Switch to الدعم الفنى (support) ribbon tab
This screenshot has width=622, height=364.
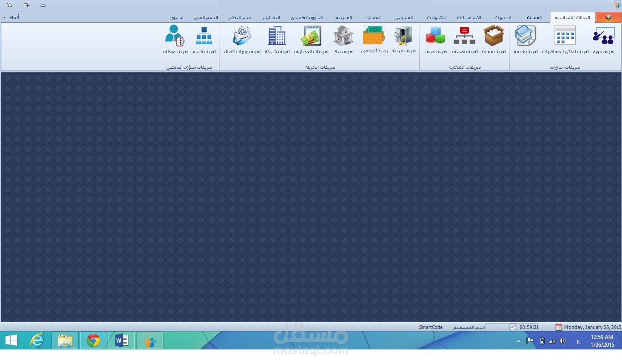[206, 17]
